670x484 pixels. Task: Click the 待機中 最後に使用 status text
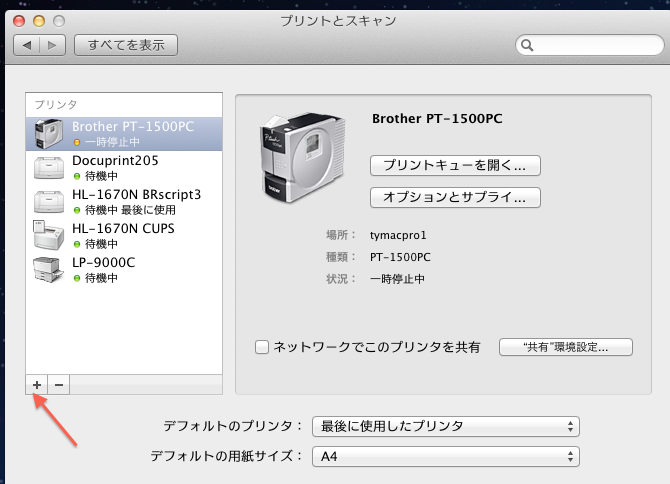[x=130, y=210]
